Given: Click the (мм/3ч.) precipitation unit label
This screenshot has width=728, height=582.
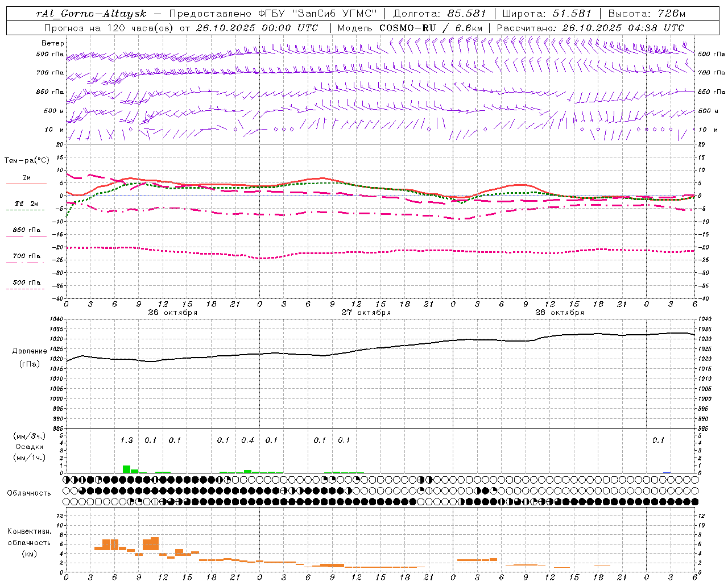Looking at the screenshot, I should pos(28,436).
